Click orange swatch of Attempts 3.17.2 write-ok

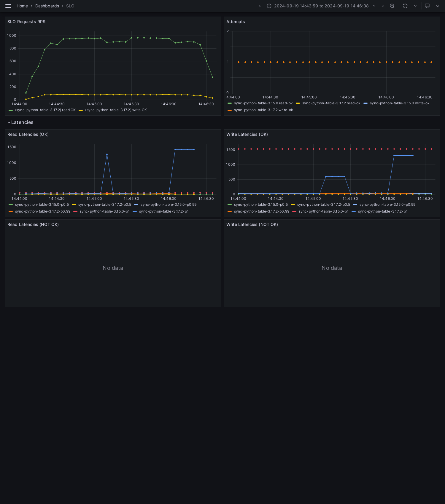click(230, 110)
